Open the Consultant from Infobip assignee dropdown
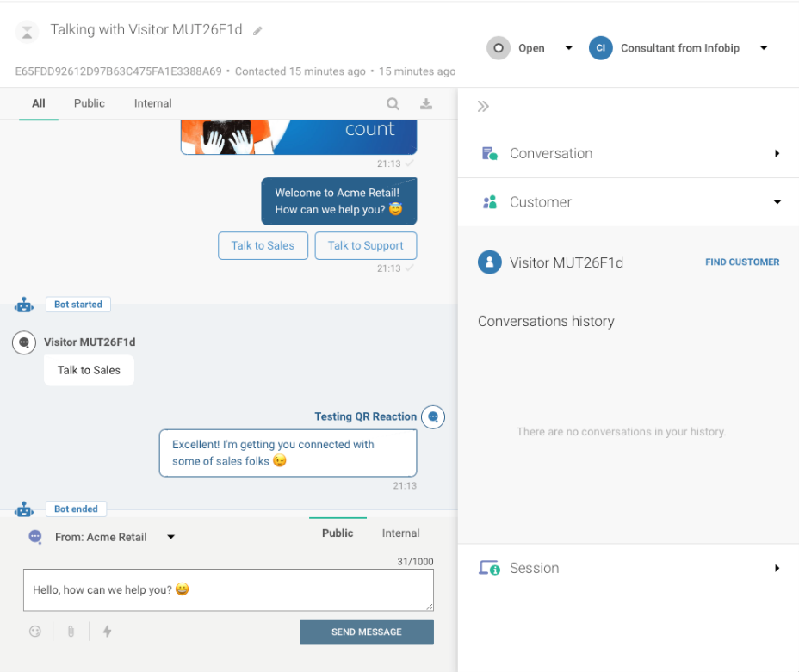The image size is (799, 672). point(763,48)
